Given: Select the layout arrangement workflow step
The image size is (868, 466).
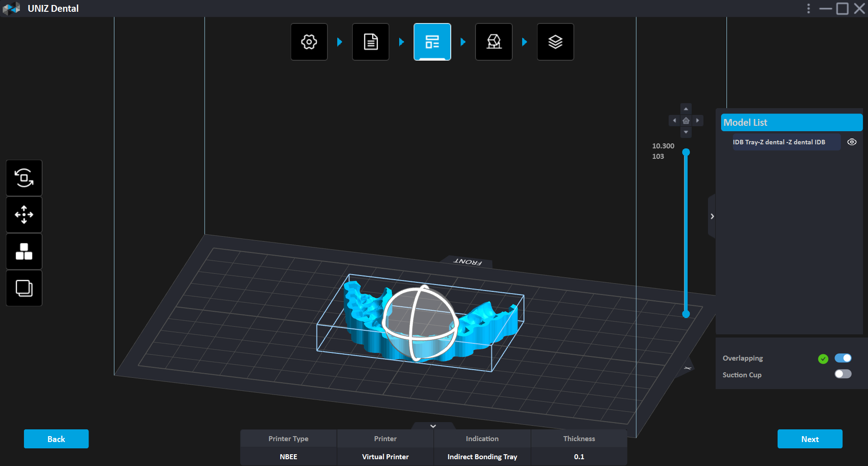Looking at the screenshot, I should click(x=432, y=42).
